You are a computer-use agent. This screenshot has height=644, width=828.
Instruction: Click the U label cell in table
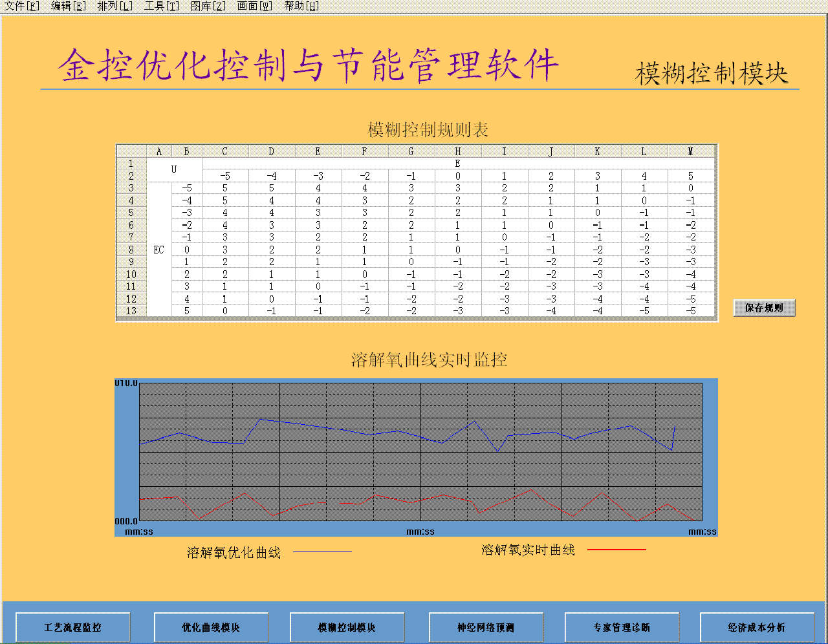pyautogui.click(x=174, y=169)
